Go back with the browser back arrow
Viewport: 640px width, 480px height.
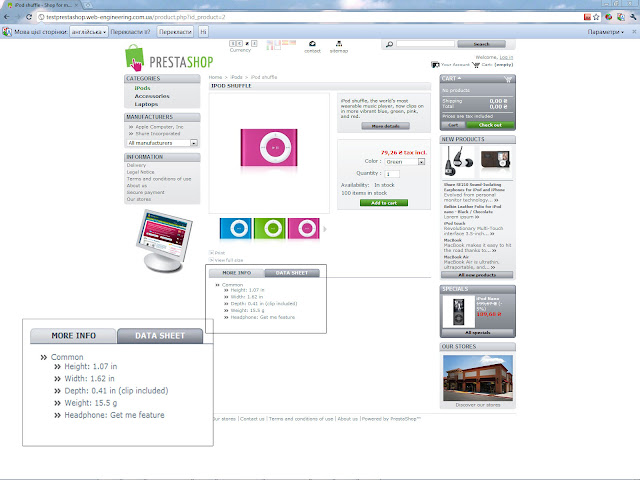coord(7,17)
